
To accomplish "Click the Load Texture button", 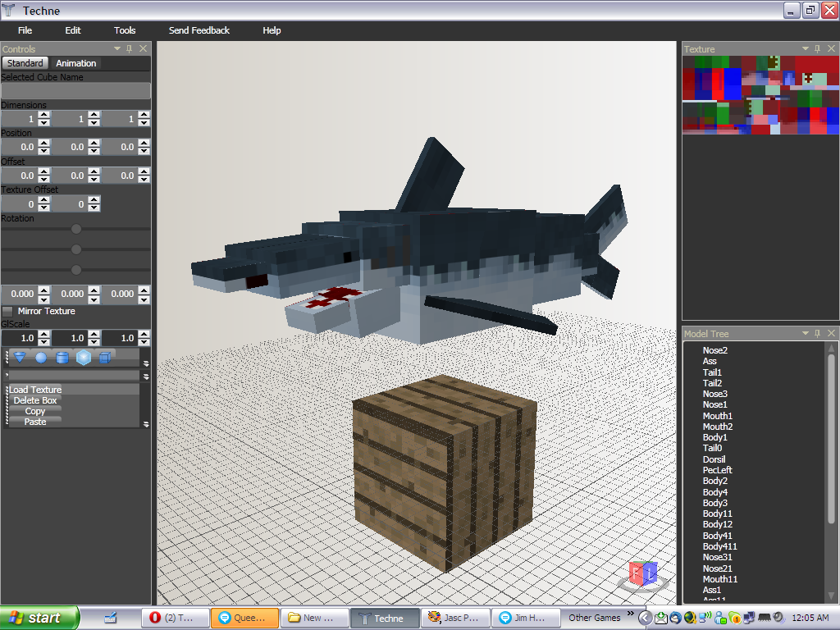I will pos(35,389).
